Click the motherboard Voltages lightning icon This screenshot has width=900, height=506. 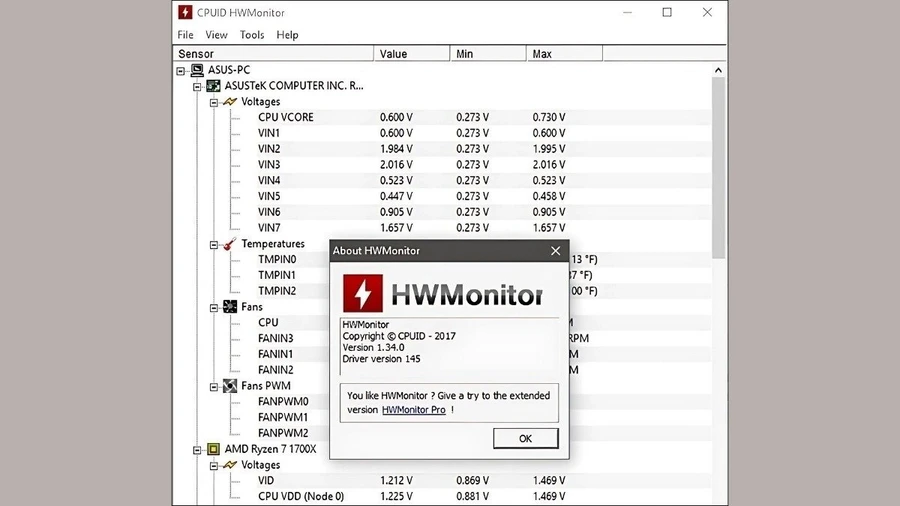click(230, 102)
